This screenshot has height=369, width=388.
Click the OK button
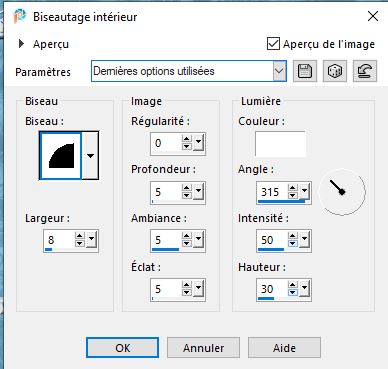pos(122,348)
